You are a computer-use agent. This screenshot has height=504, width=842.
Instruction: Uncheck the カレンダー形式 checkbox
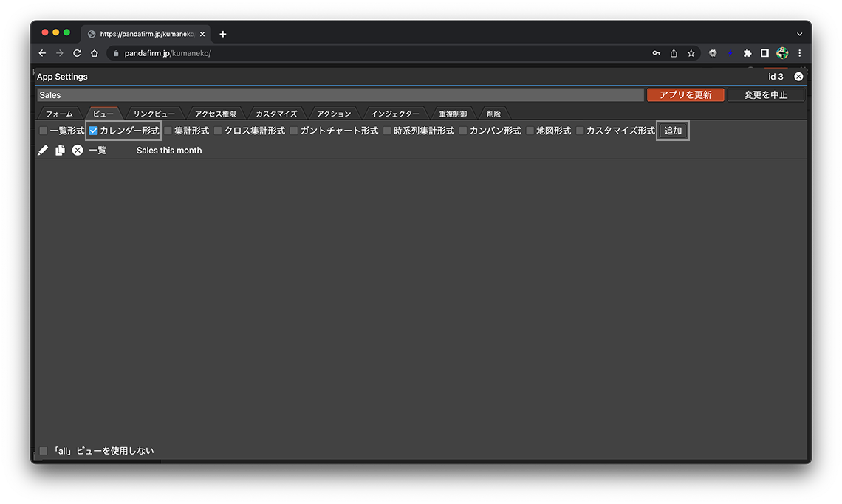point(94,131)
